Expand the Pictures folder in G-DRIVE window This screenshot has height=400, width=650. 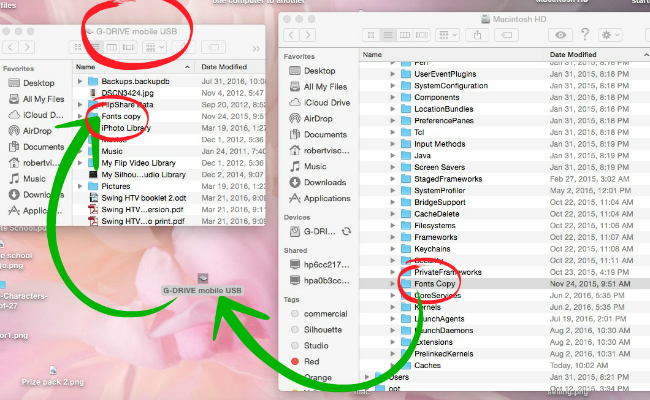pyautogui.click(x=80, y=186)
